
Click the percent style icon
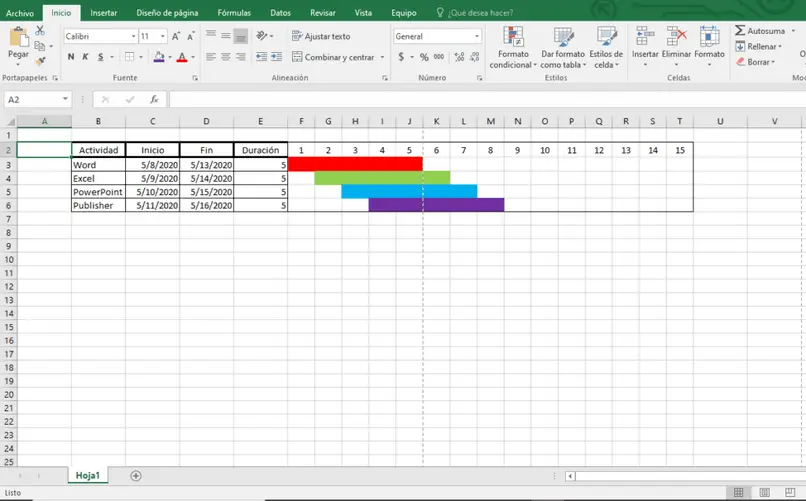pos(424,57)
